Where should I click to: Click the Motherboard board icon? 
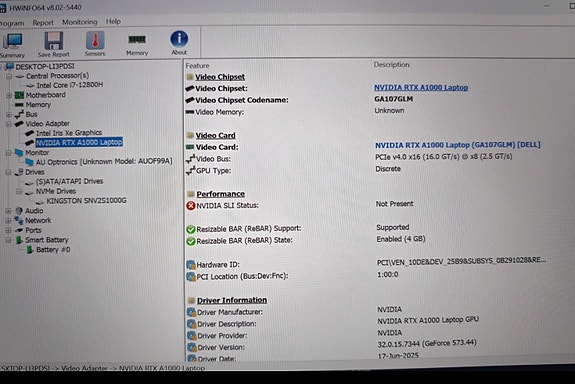point(19,95)
